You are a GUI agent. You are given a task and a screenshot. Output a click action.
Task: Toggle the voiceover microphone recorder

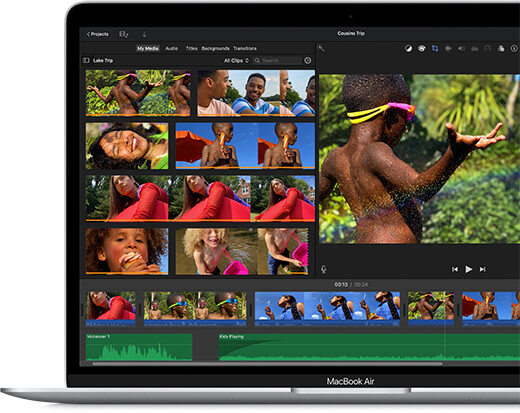(x=323, y=269)
